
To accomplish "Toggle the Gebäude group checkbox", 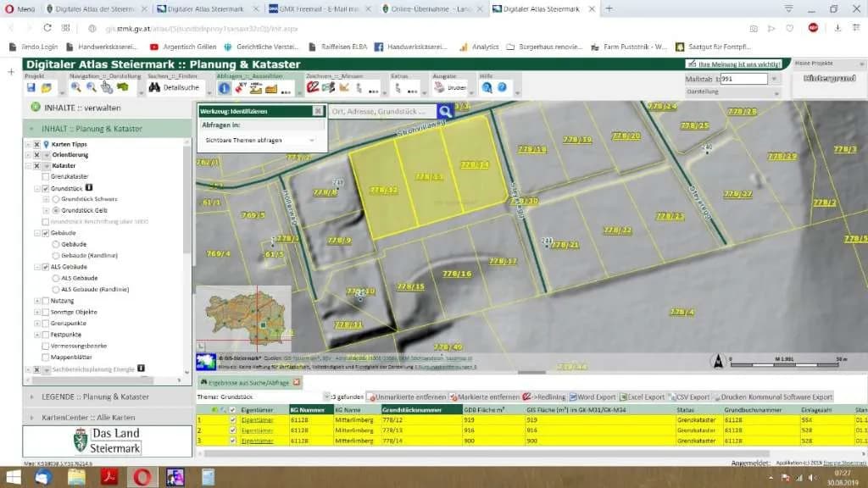I will point(46,233).
